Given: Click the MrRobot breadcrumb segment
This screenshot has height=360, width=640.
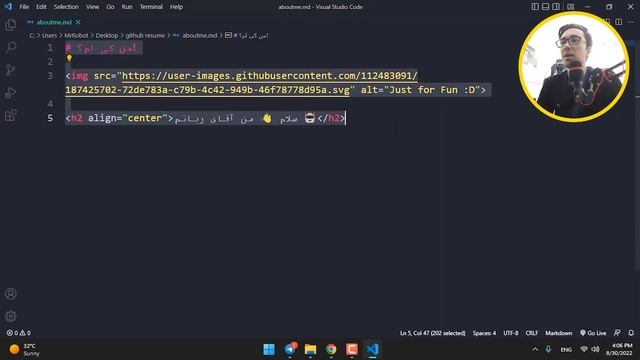Looking at the screenshot, I should [x=76, y=36].
